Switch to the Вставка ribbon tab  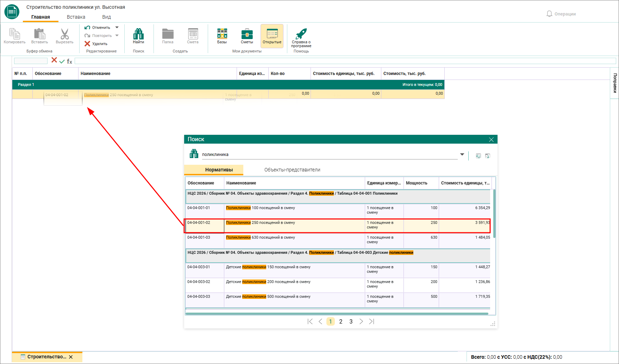(x=76, y=17)
